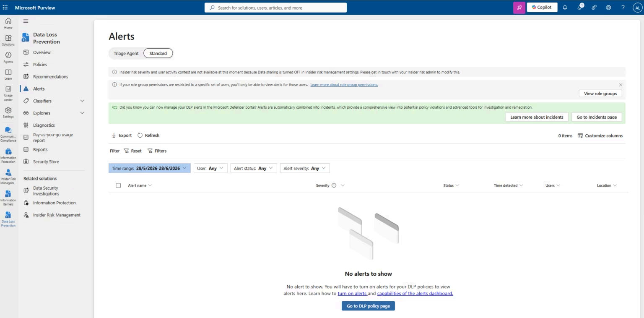Export the alerts list
644x318 pixels.
click(122, 136)
